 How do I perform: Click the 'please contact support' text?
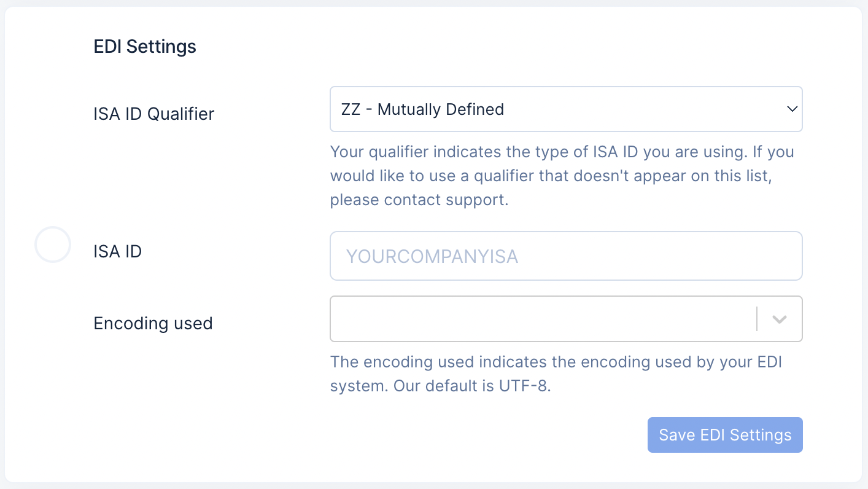[419, 200]
